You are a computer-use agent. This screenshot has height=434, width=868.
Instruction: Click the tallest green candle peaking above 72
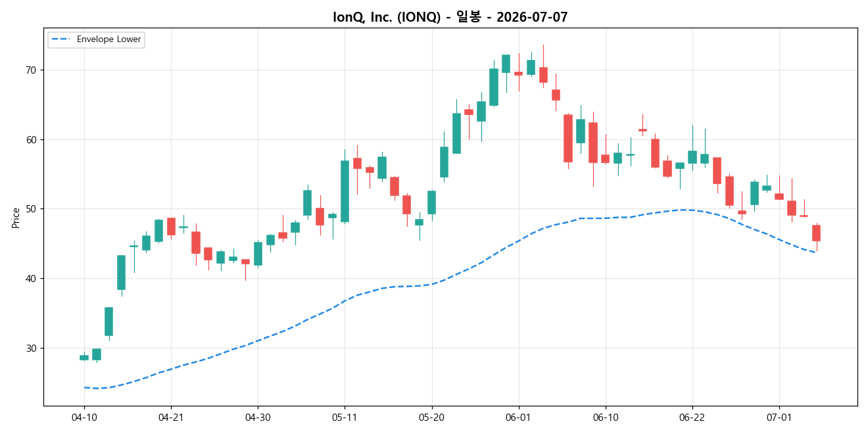506,64
